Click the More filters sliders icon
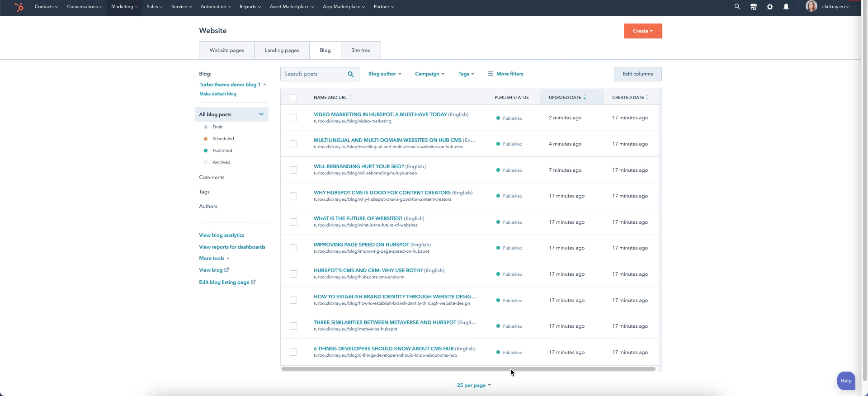The image size is (868, 396). (491, 74)
